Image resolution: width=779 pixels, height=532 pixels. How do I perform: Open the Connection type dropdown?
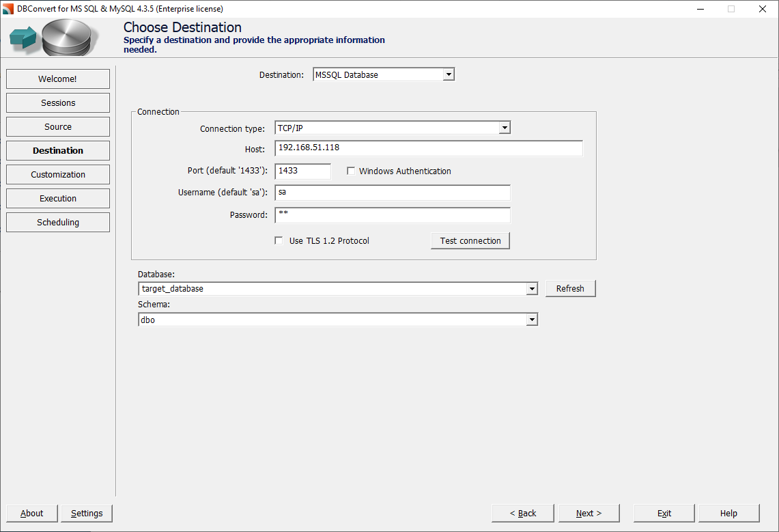504,127
